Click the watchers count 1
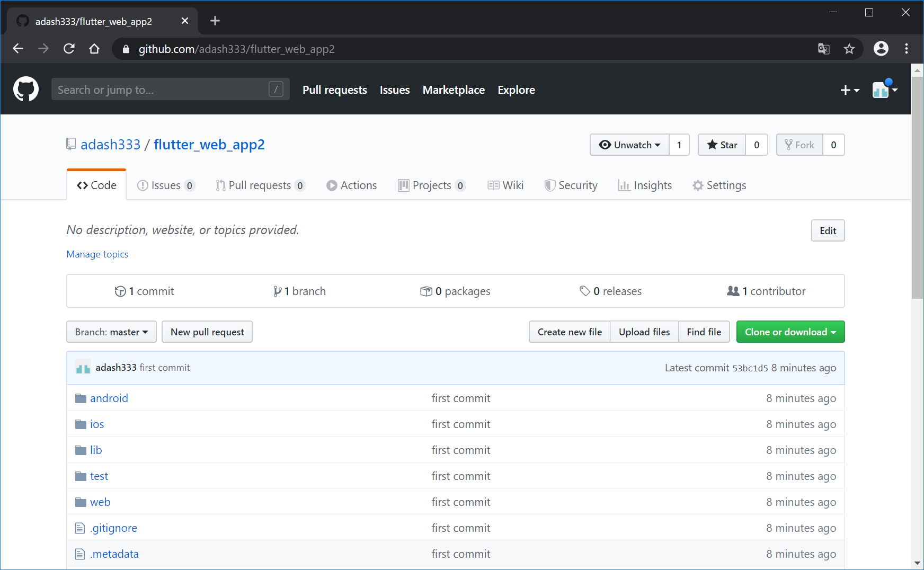The height and width of the screenshot is (570, 924). pyautogui.click(x=679, y=145)
